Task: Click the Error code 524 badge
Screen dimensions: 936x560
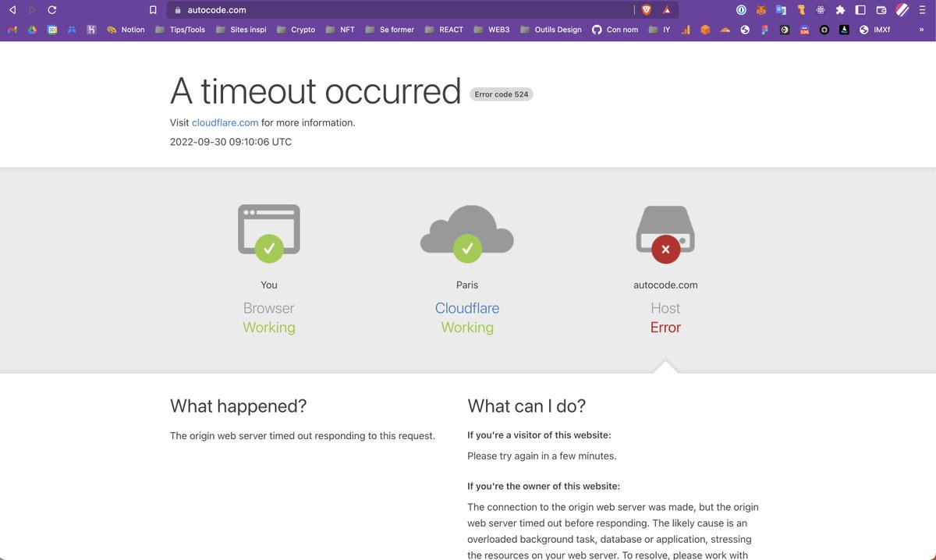Action: click(x=502, y=94)
